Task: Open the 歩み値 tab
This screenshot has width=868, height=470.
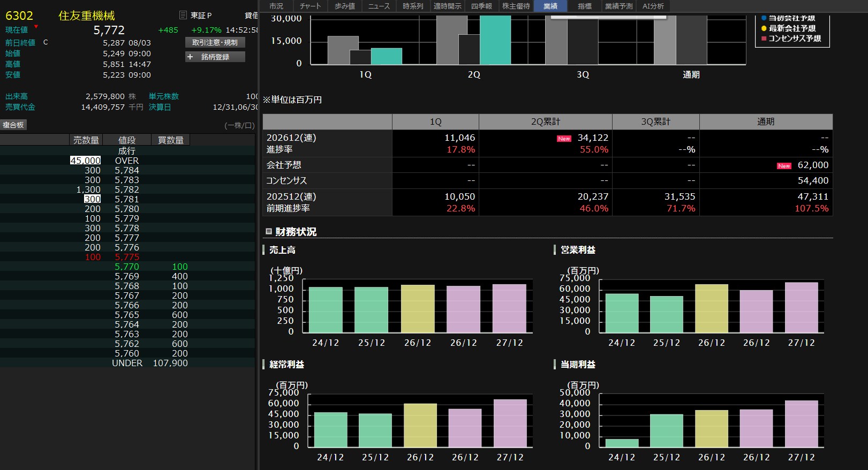Action: click(344, 6)
